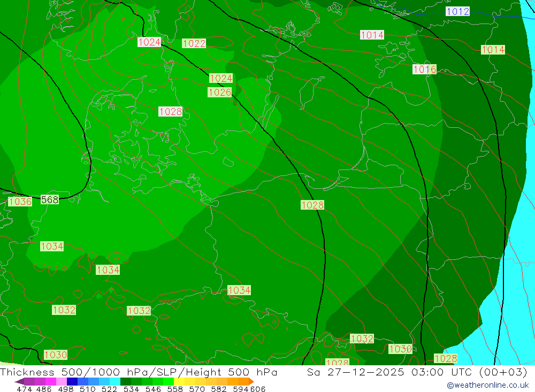Click the 1034 label next to the 568 contour
535x392 pixels.
tap(52, 246)
